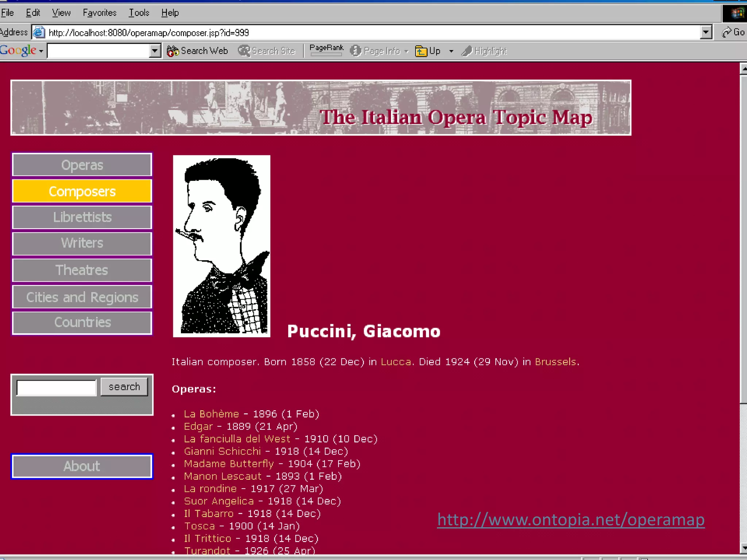Follow the Lucca birthplace link

tap(396, 362)
